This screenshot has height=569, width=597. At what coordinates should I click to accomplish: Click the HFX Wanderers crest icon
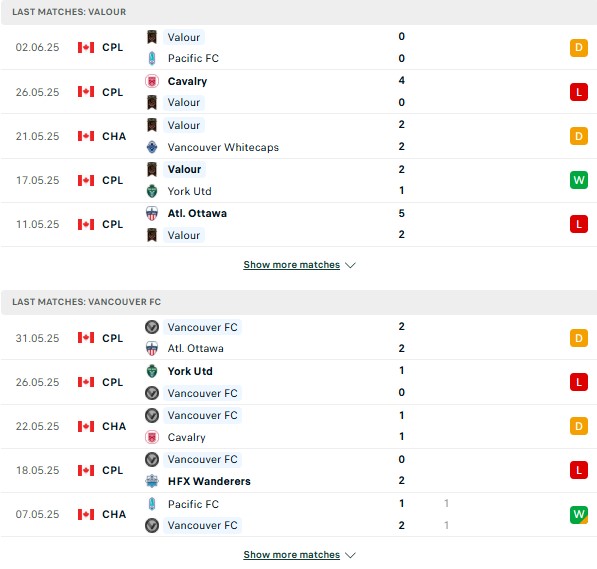[x=152, y=481]
